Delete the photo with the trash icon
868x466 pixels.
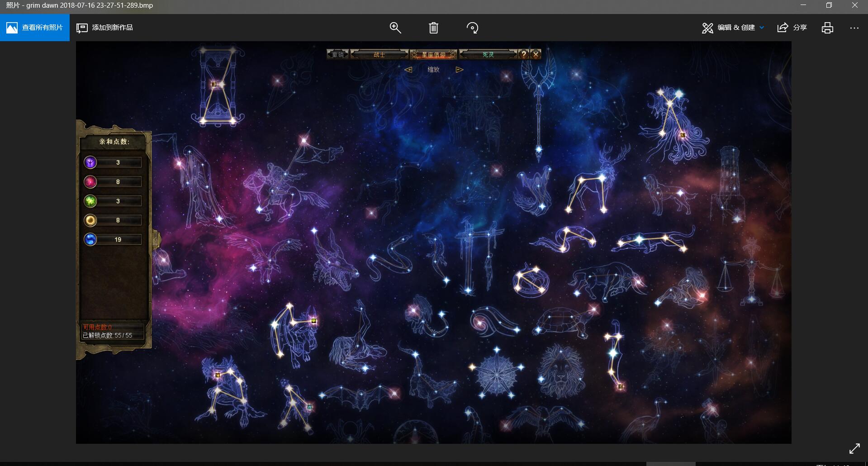pyautogui.click(x=433, y=28)
